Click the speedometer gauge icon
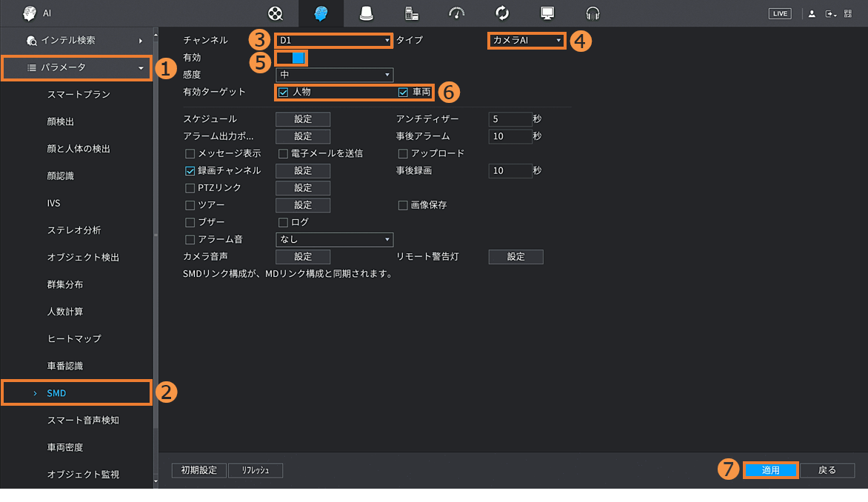This screenshot has height=502, width=868. coord(457,13)
